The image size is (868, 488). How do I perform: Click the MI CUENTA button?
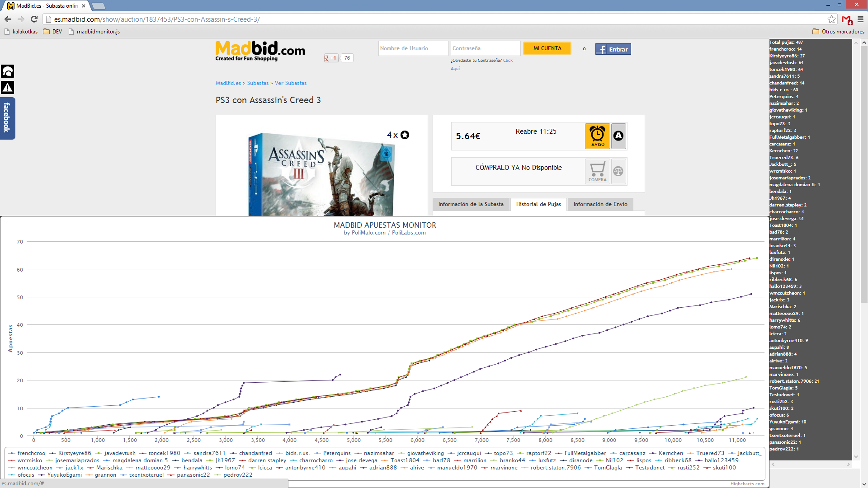click(547, 48)
